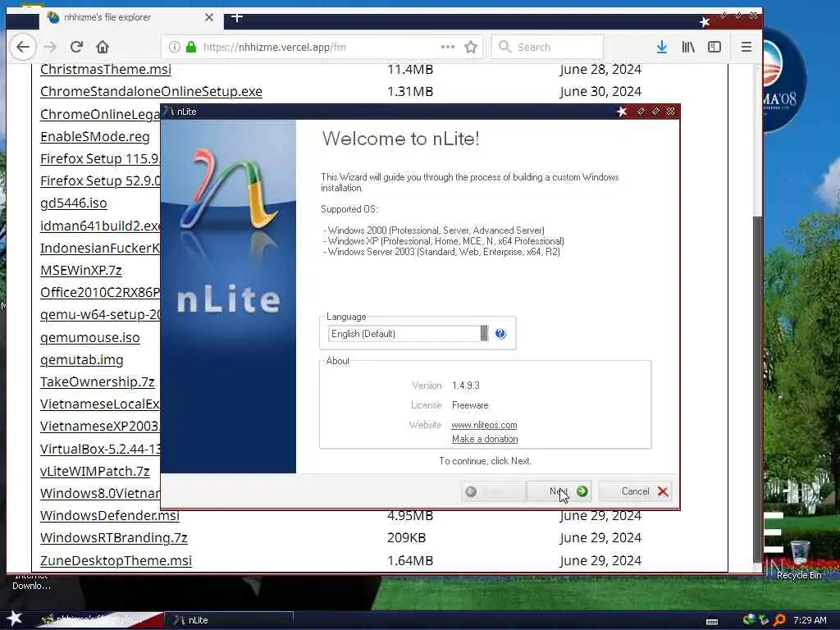
Task: Open the Recycle Bin desktop icon
Action: pyautogui.click(x=799, y=560)
